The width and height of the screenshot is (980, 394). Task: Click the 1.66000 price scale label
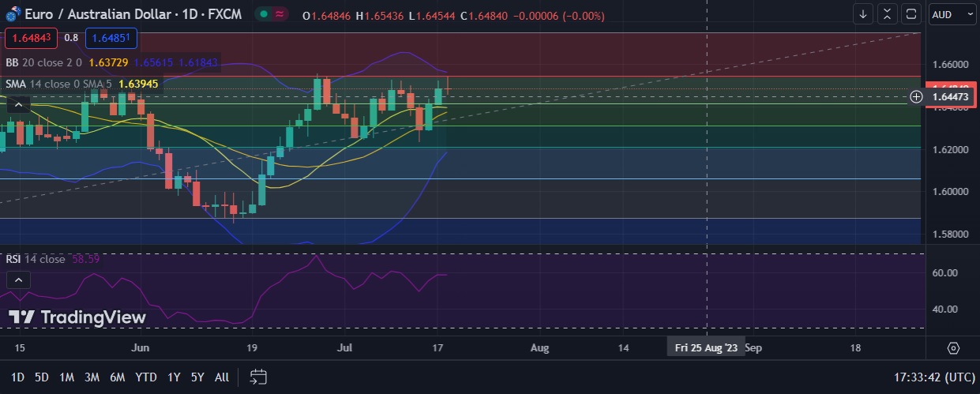(949, 64)
